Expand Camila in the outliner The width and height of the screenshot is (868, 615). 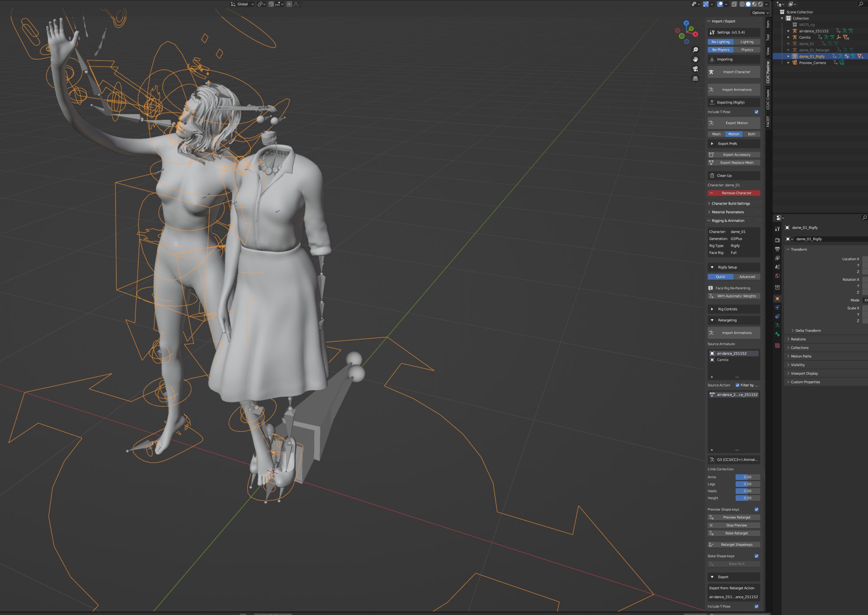tap(789, 37)
